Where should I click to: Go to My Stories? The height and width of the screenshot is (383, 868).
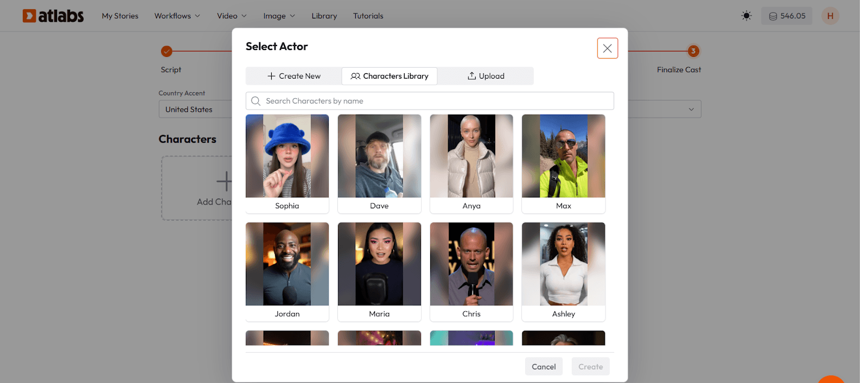(x=120, y=16)
